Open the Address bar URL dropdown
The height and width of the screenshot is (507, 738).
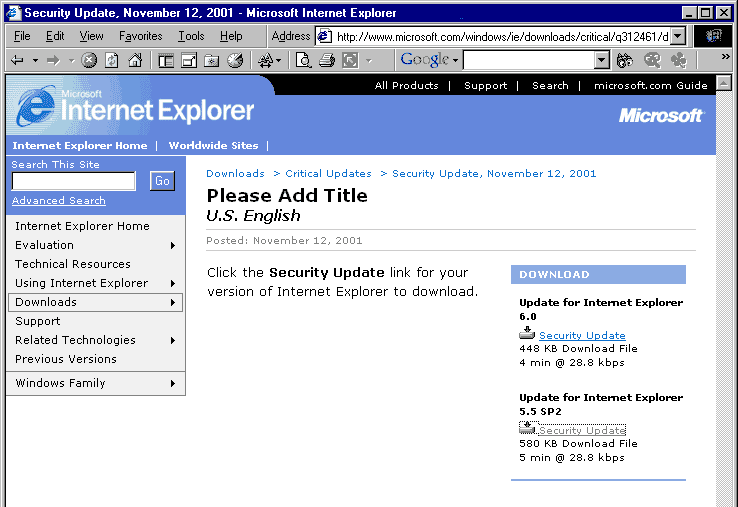678,36
